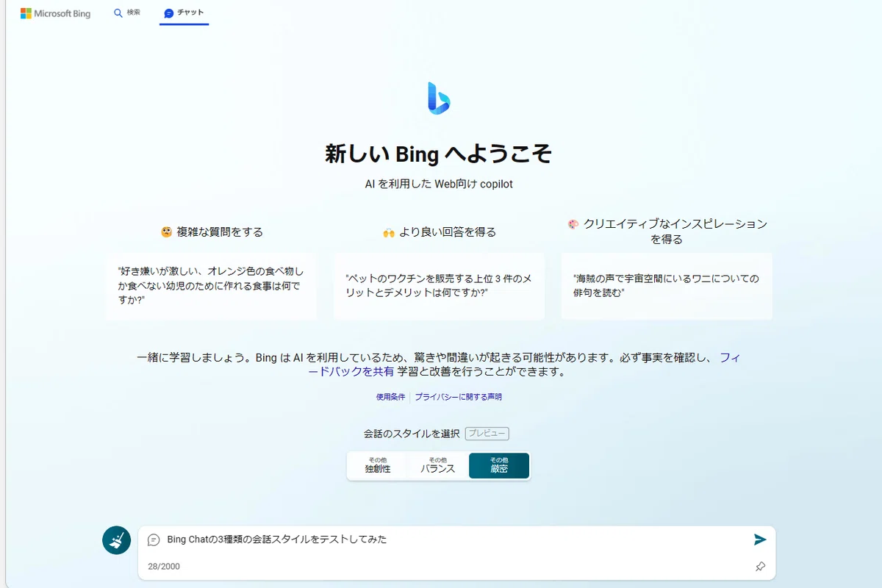Open the プライバシーに関する声明 link

458,397
